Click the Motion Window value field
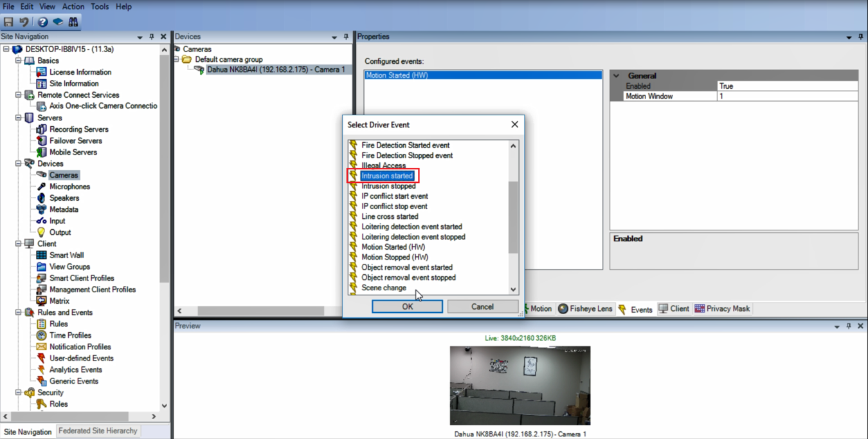The height and width of the screenshot is (439, 868). click(787, 97)
